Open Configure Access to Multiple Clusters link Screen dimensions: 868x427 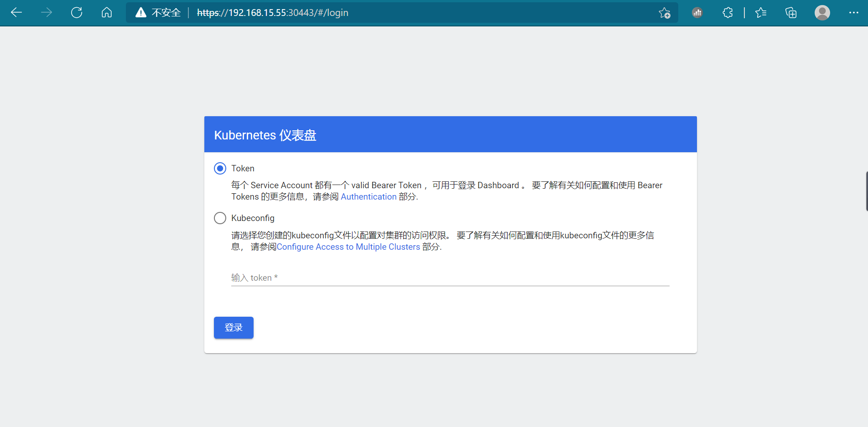(348, 247)
